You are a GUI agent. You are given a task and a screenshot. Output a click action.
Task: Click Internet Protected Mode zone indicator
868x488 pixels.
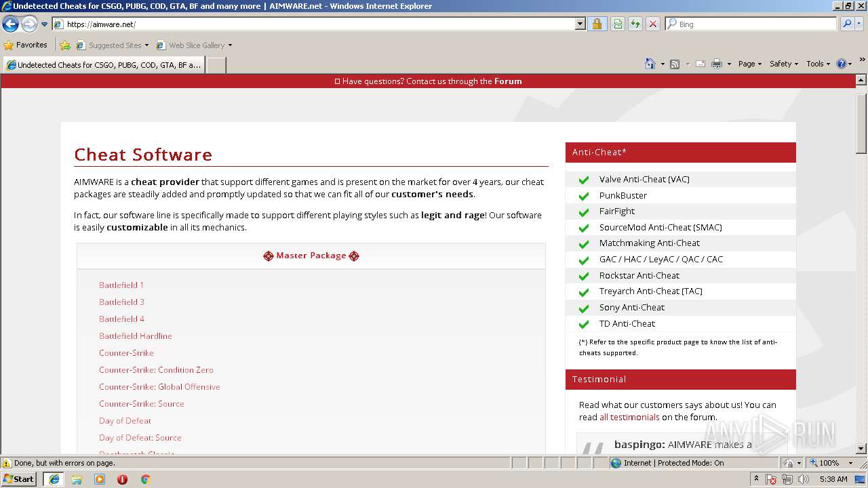point(667,463)
